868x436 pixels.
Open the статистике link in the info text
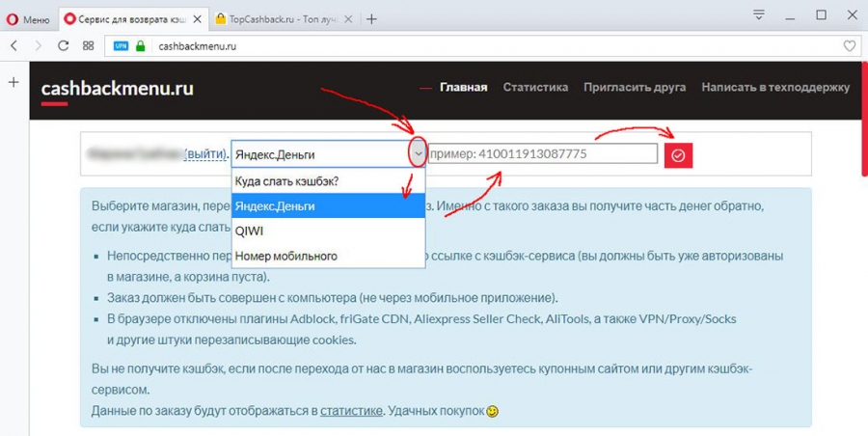tap(351, 411)
